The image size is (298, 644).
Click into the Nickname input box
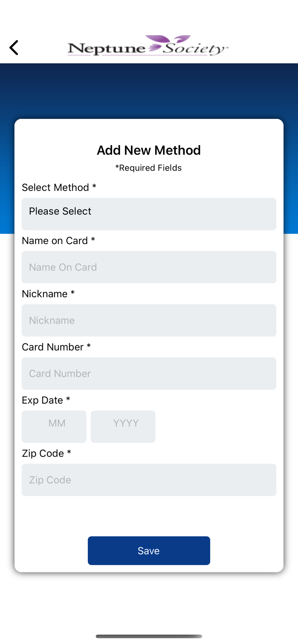[149, 320]
